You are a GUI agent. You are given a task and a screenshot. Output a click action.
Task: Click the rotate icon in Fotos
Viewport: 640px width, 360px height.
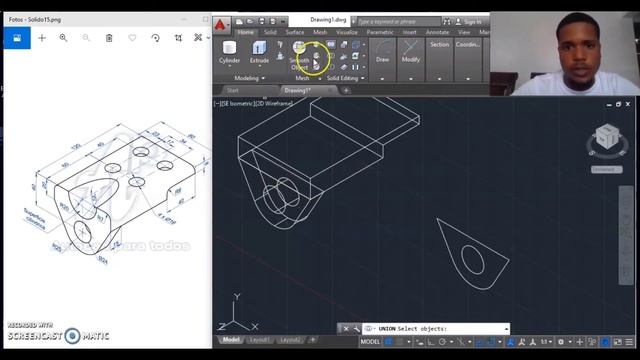pos(156,38)
